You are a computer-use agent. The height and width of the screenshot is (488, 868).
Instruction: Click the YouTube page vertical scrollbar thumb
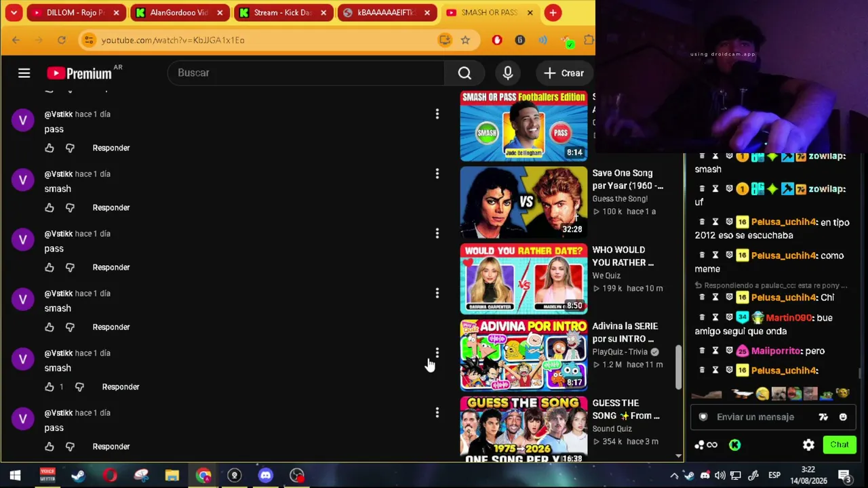(679, 367)
